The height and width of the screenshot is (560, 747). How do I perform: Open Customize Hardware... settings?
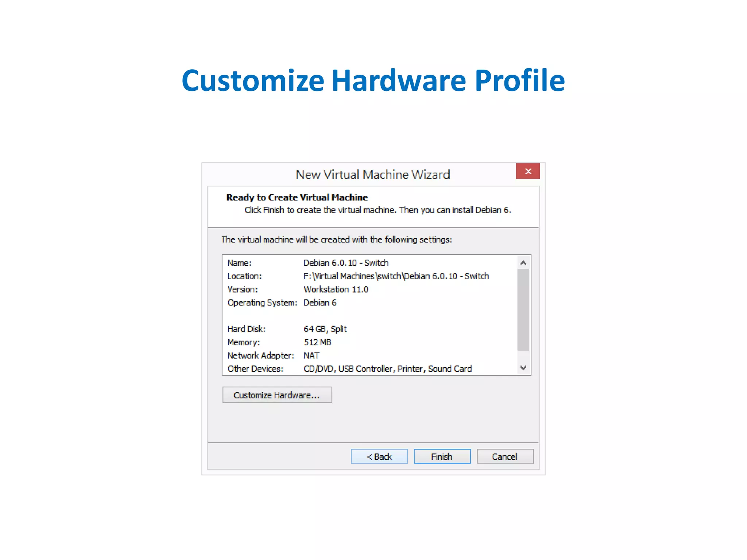pyautogui.click(x=277, y=395)
